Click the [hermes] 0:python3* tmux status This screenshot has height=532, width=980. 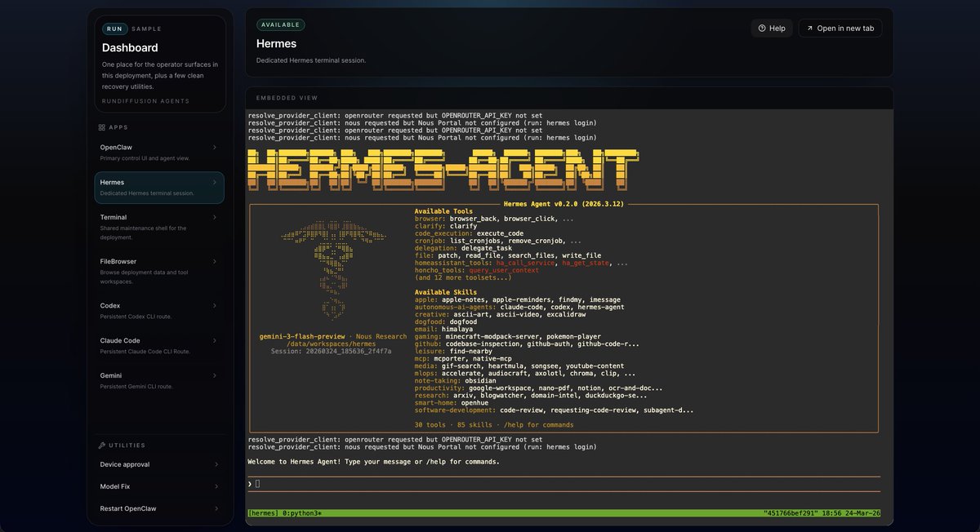coord(284,513)
